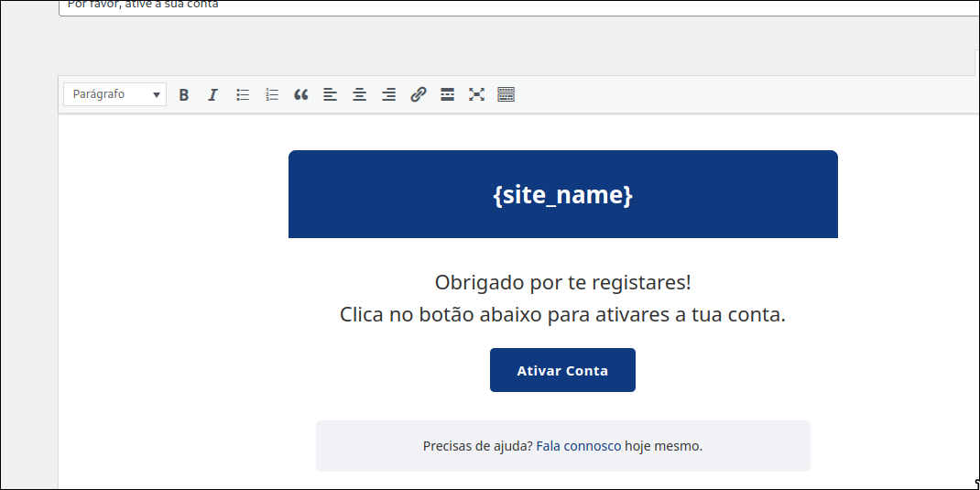
Task: Click the 'Precisas de ajuda?' text
Action: pos(478,446)
